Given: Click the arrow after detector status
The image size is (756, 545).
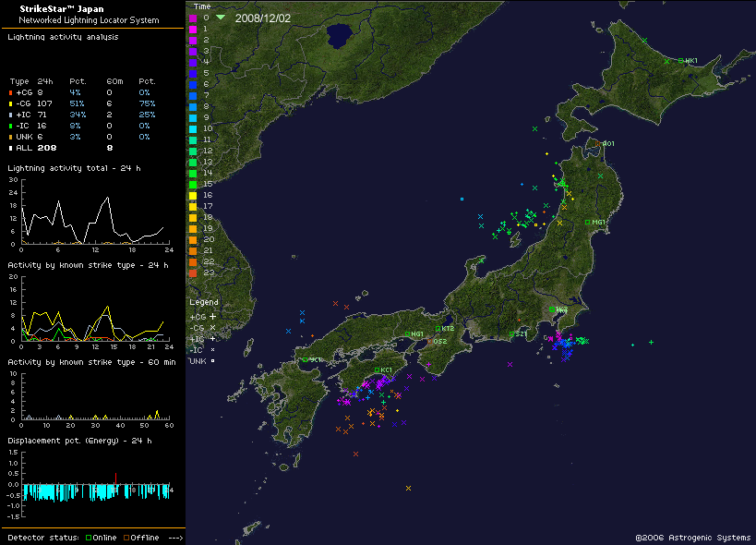Looking at the screenshot, I should point(175,538).
